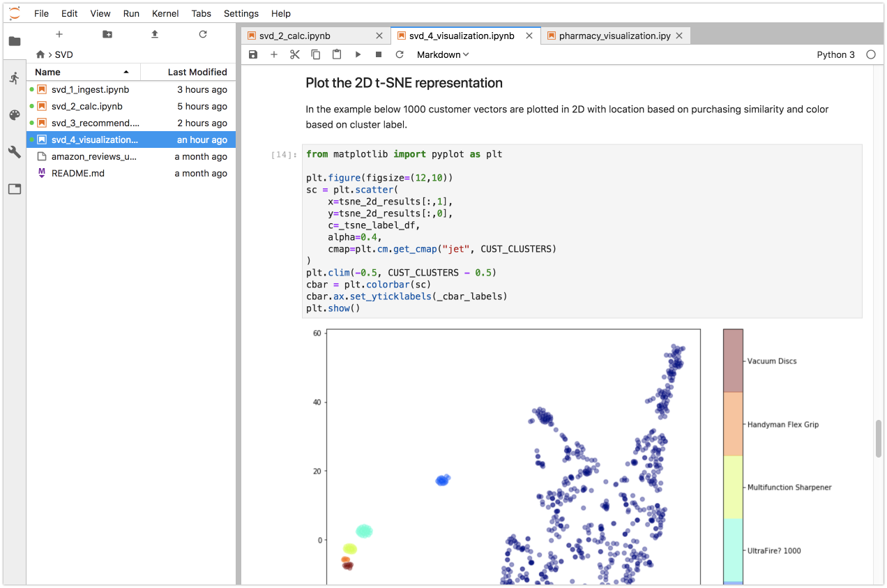887x588 pixels.
Task: Upload a file to the SVD folder
Action: pos(154,33)
